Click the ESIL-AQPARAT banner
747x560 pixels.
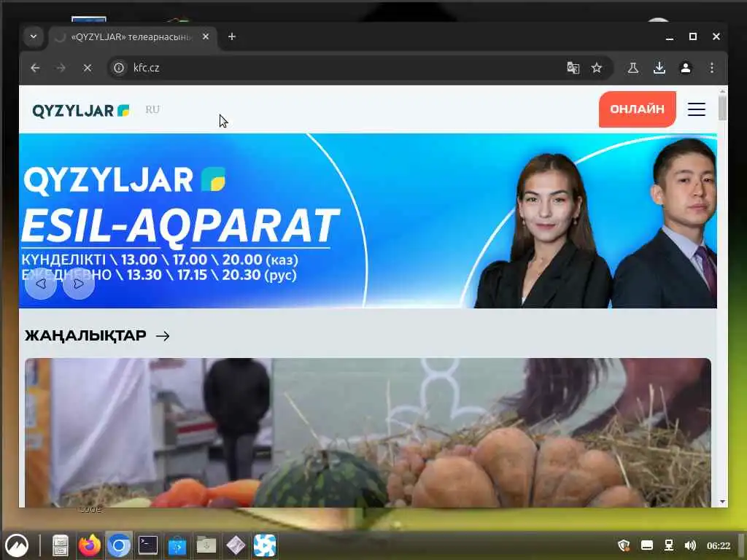click(368, 220)
